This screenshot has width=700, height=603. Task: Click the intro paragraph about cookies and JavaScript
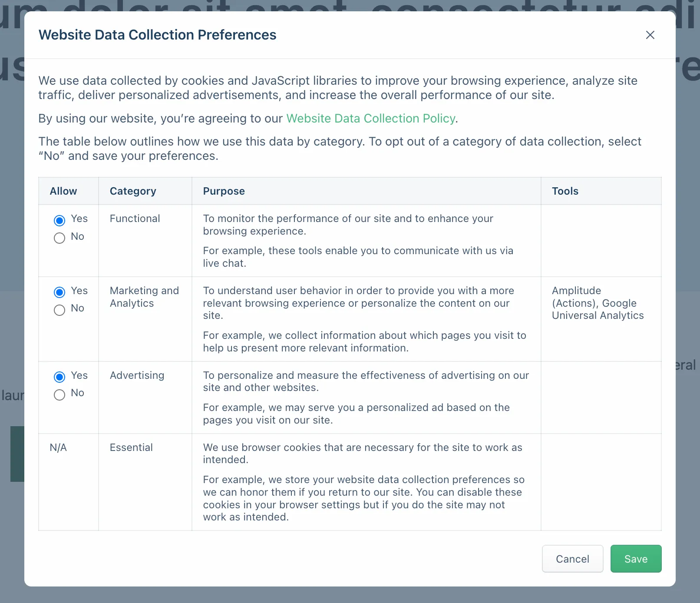click(x=338, y=88)
